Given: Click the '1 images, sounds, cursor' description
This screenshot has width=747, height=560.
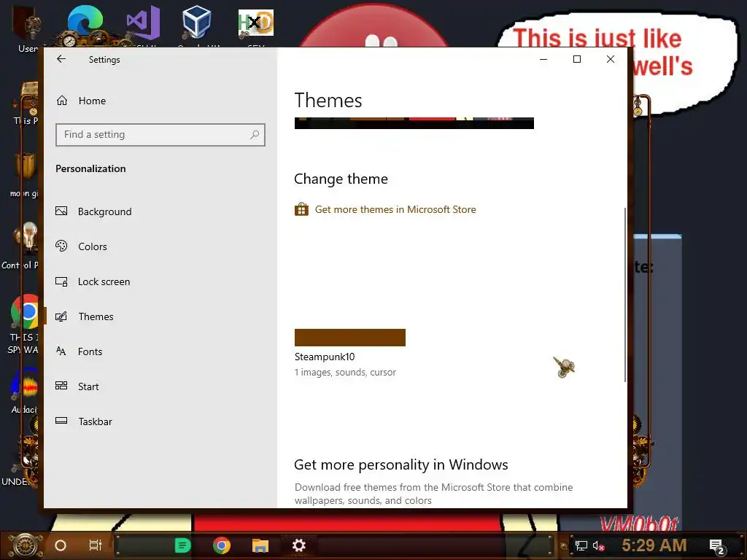Looking at the screenshot, I should [x=345, y=373].
